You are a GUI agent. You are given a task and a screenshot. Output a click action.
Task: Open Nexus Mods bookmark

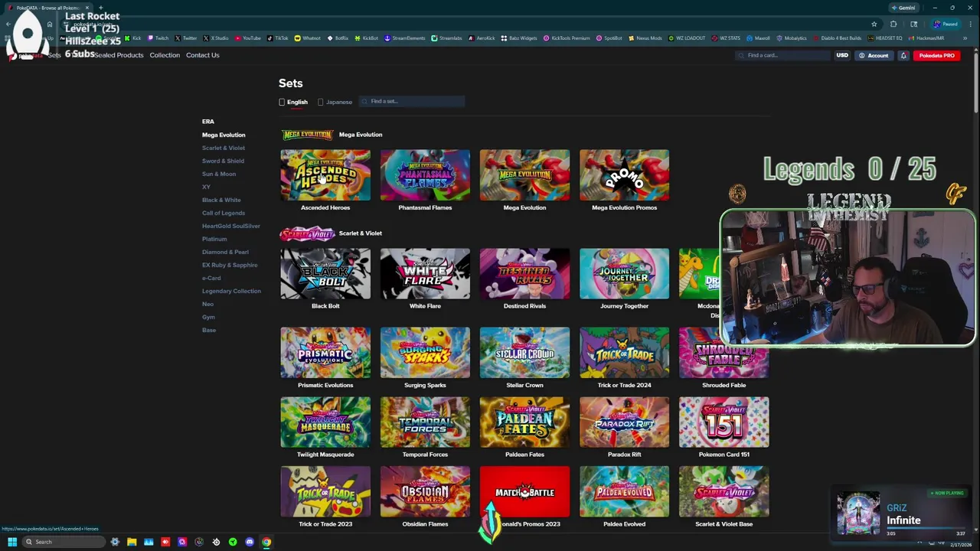[x=644, y=38]
